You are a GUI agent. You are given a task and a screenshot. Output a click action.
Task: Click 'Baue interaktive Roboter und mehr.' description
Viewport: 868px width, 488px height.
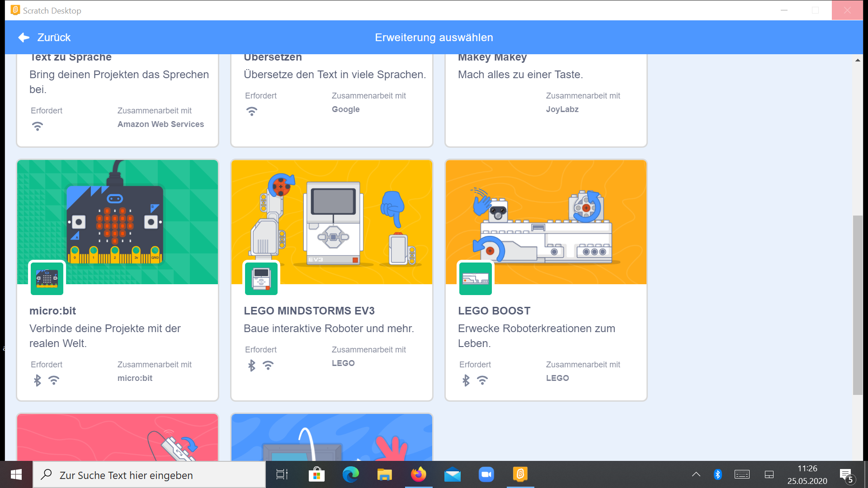tap(329, 328)
